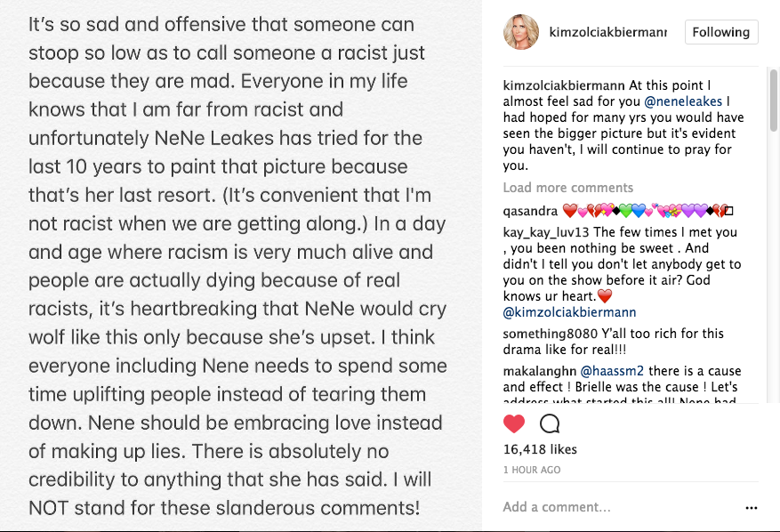Open qasandra's profile from comment
This screenshot has height=532, width=780.
[x=530, y=212]
